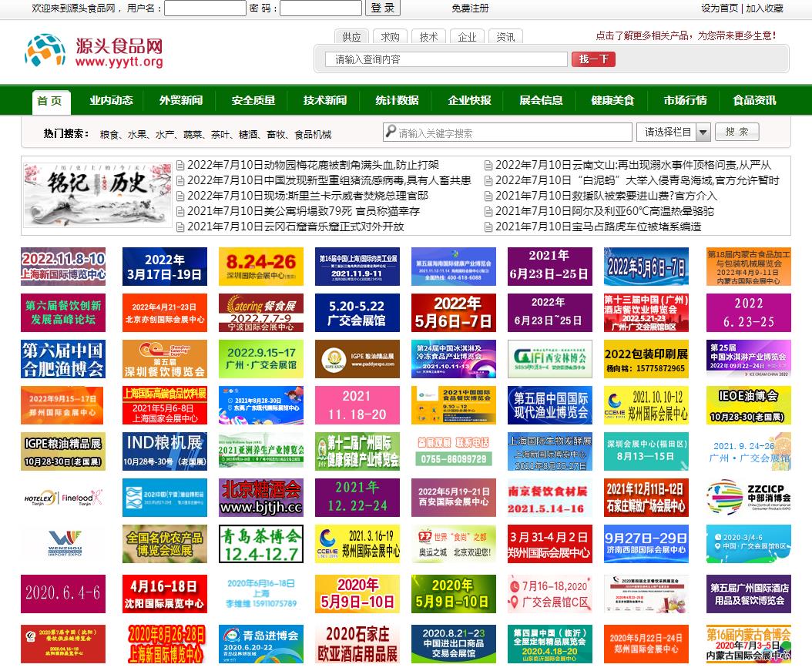
Task: Open the 2022包装印刷展 yellow banner
Action: [x=646, y=359]
